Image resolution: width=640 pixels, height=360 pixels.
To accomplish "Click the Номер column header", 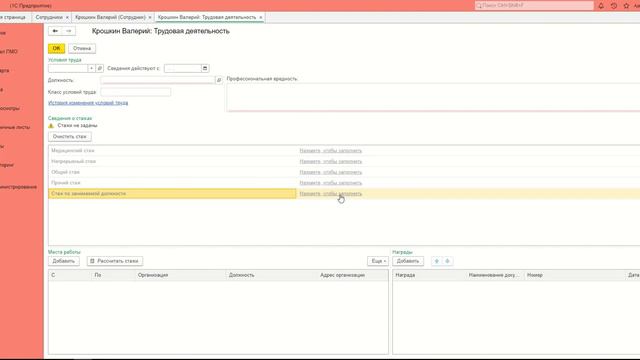I will point(575,275).
